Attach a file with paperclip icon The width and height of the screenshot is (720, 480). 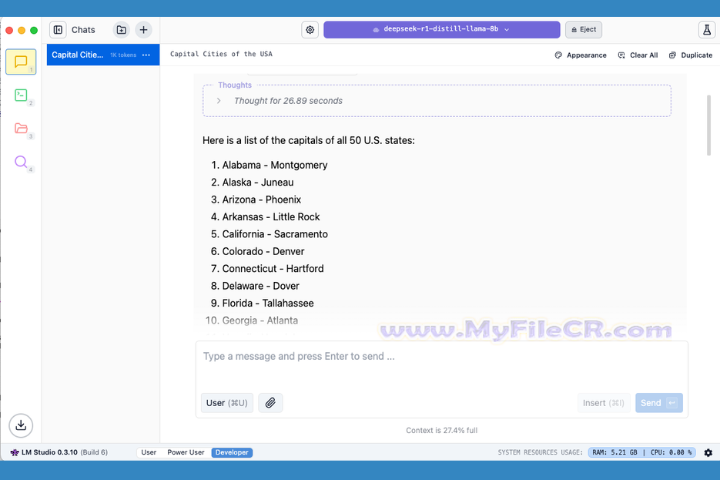(270, 403)
